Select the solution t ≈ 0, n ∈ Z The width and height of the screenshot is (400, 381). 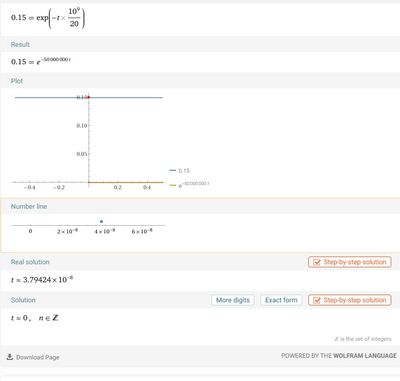35,318
